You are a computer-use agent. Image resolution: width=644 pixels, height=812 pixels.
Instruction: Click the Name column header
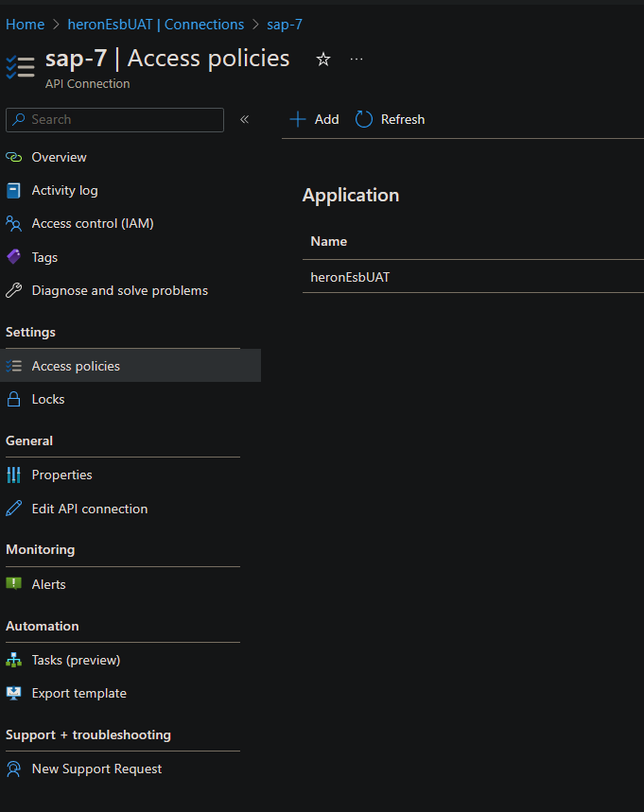pos(328,241)
